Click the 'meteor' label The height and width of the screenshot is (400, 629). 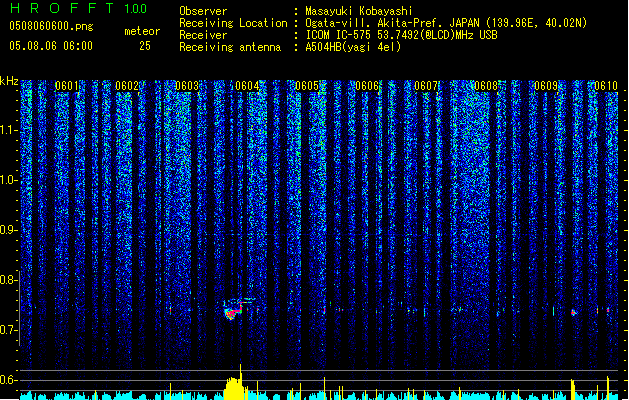(142, 31)
